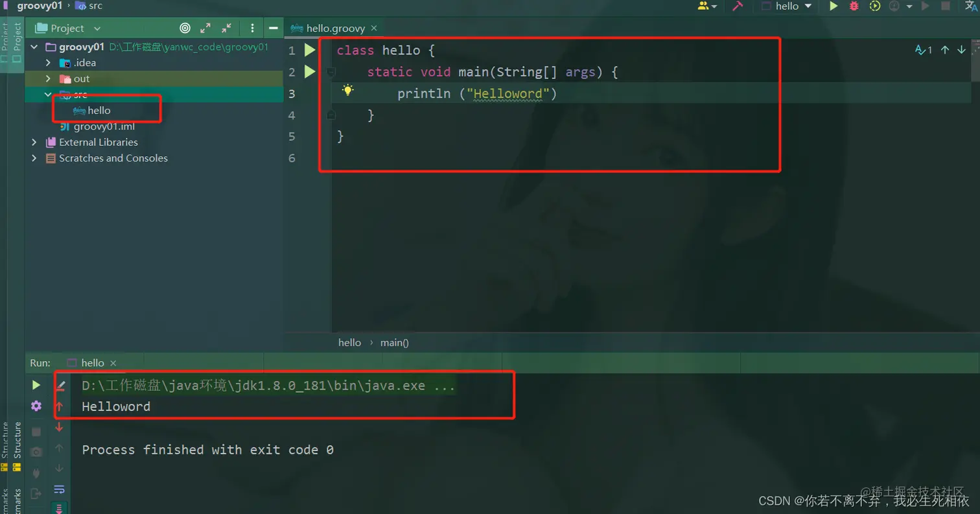Hide the Project tool window
Screen dimensions: 980x514
274,28
